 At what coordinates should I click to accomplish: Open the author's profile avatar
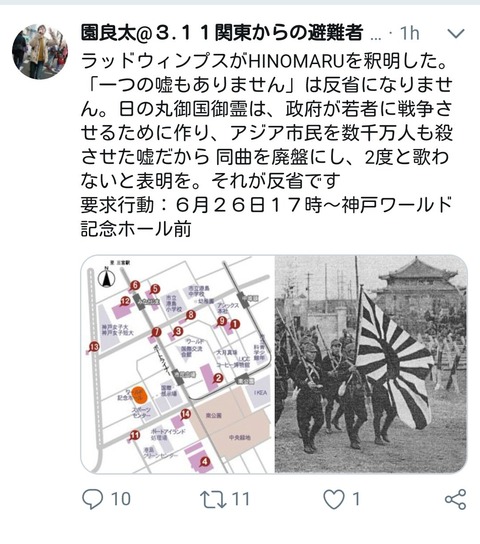click(x=40, y=51)
